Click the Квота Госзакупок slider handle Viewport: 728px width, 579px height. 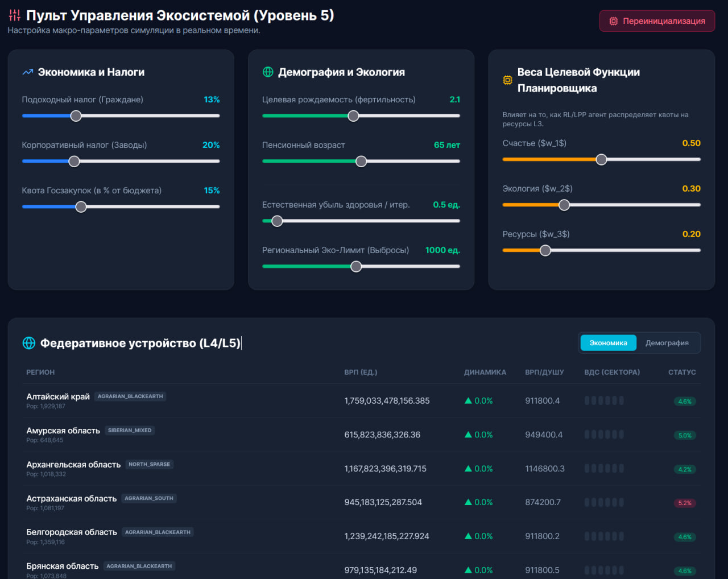click(x=81, y=207)
